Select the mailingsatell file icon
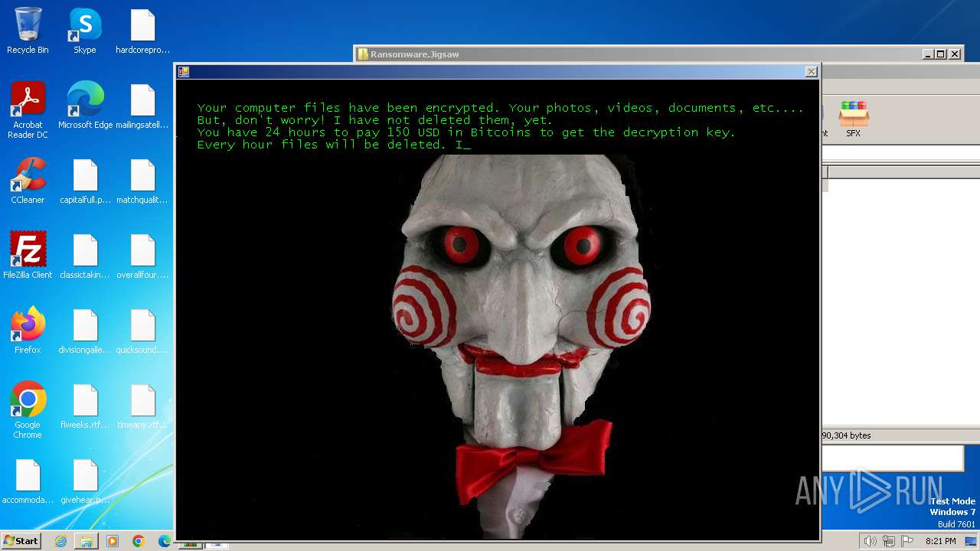Screen dimensions: 980x551 click(142, 106)
